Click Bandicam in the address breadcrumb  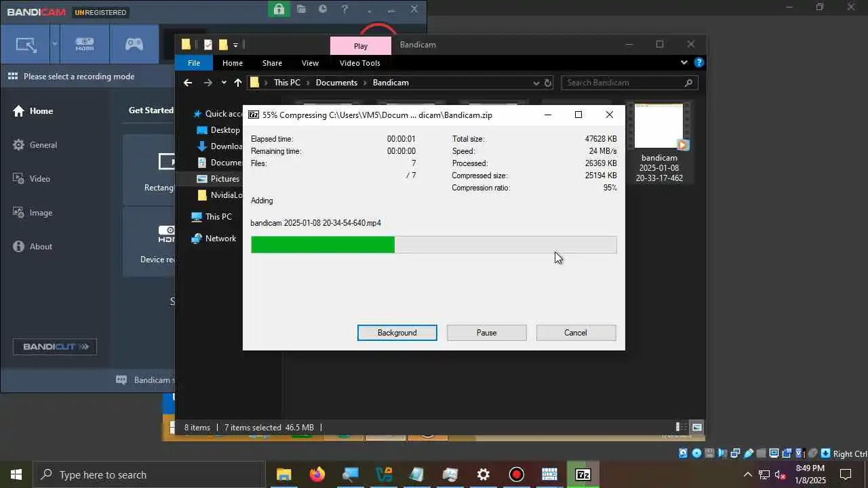coord(391,83)
